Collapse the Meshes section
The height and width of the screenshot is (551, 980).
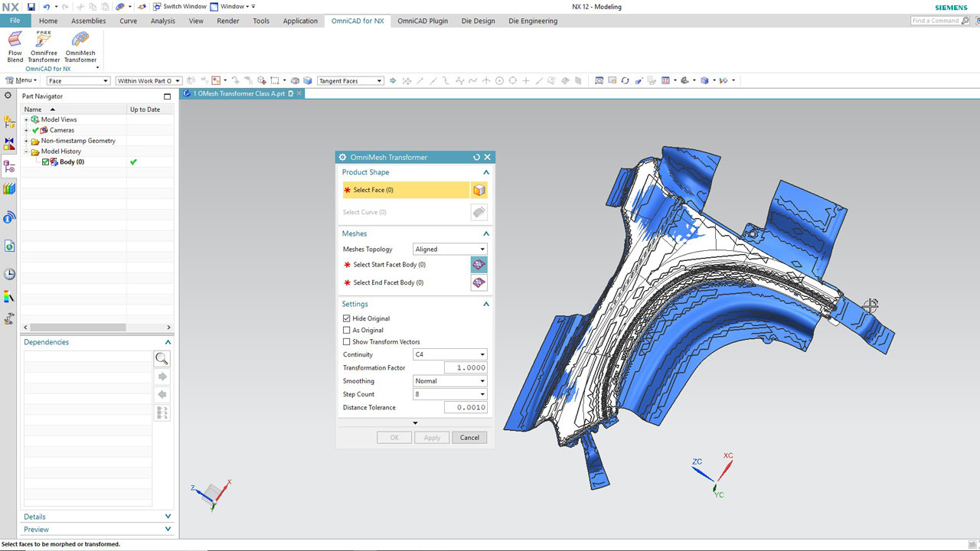485,233
